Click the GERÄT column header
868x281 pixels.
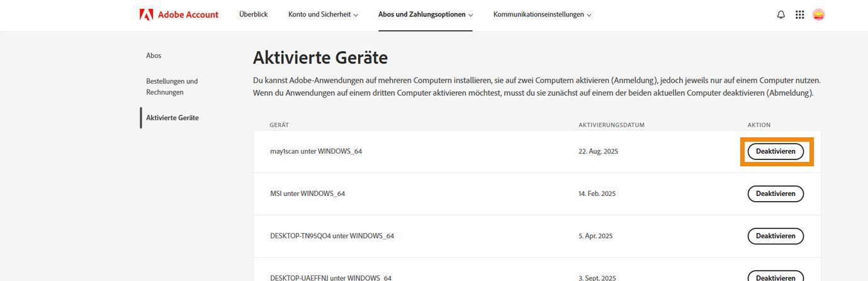tap(279, 125)
